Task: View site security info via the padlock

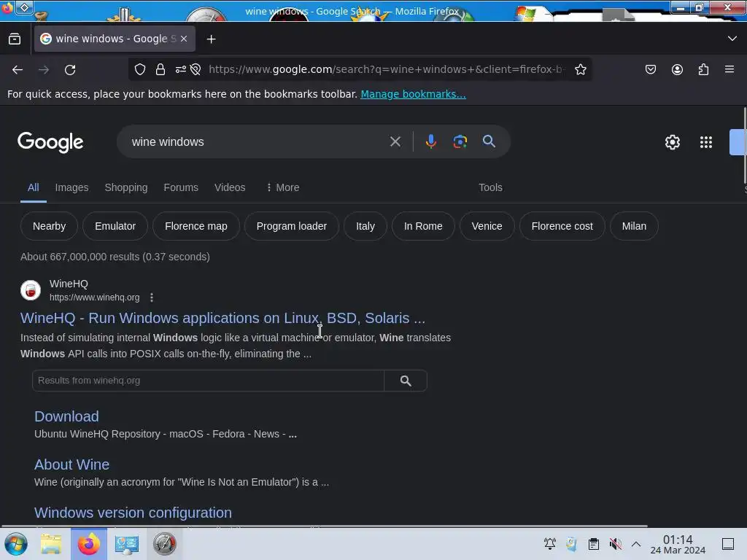Action: 160,69
